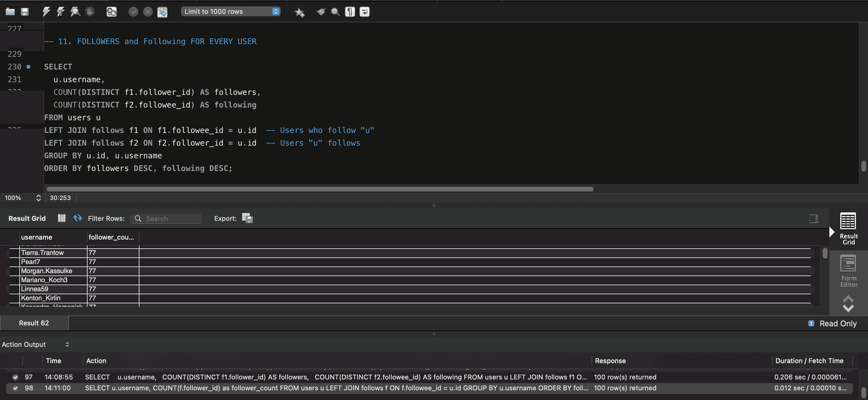Export recordset to file icon
The width and height of the screenshot is (868, 400).
tap(247, 218)
